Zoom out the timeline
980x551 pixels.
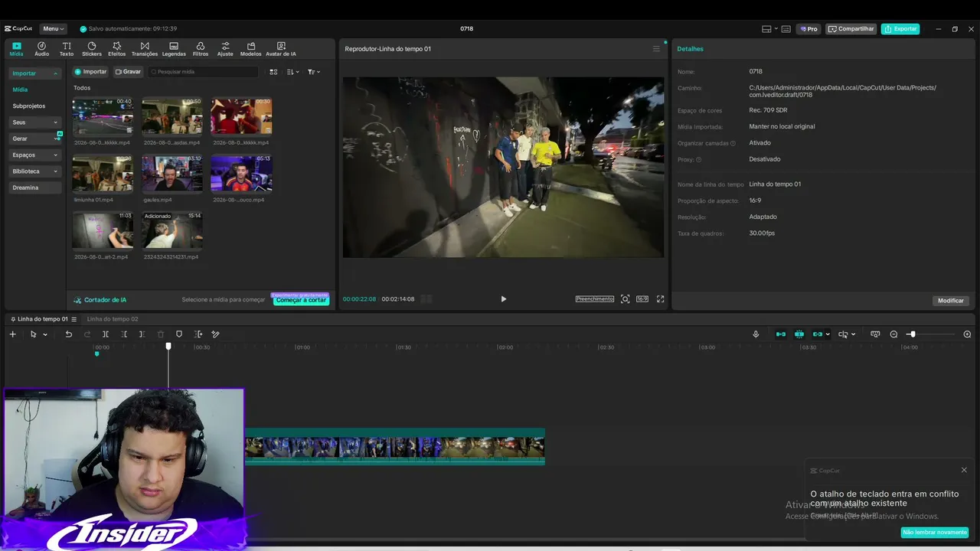click(893, 334)
